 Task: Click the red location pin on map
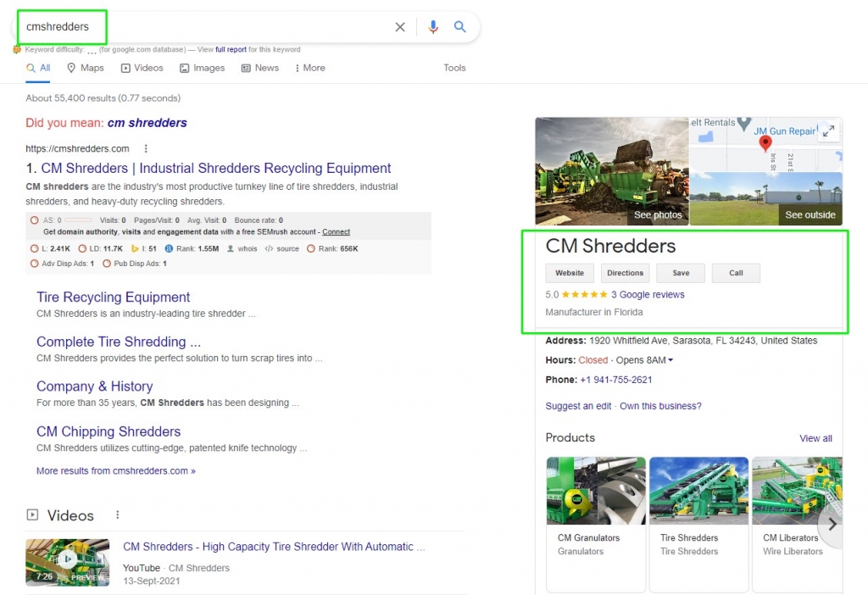765,142
